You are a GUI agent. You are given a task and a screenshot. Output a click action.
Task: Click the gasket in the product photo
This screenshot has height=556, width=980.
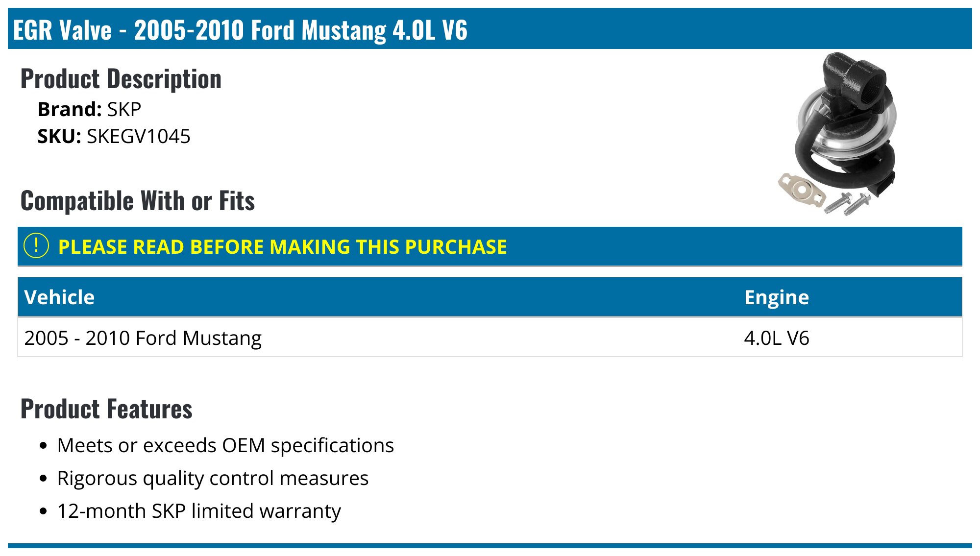[802, 190]
